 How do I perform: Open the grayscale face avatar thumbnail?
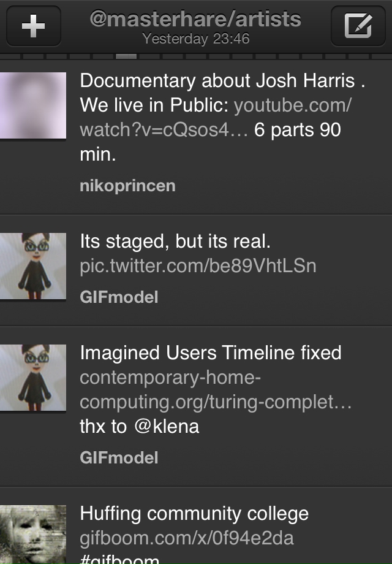tap(33, 535)
